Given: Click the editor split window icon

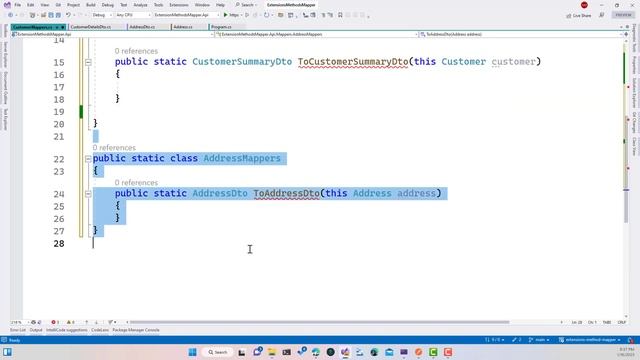Looking at the screenshot, I should click(x=626, y=34).
